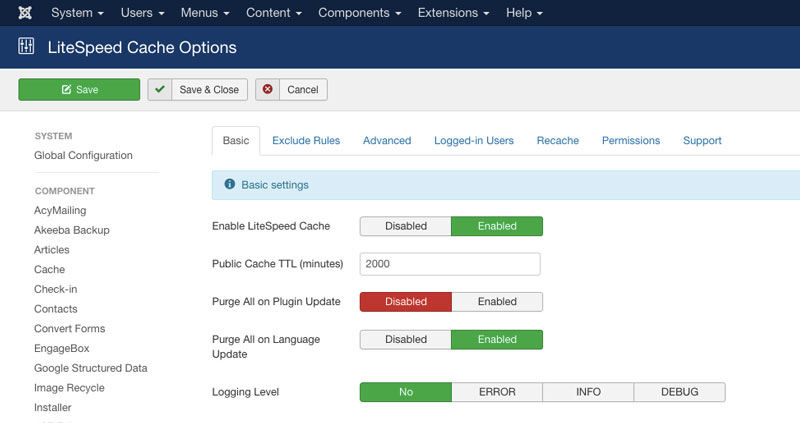Open Global Configuration in the sidebar
Viewport: 800px width, 423px height.
83,155
